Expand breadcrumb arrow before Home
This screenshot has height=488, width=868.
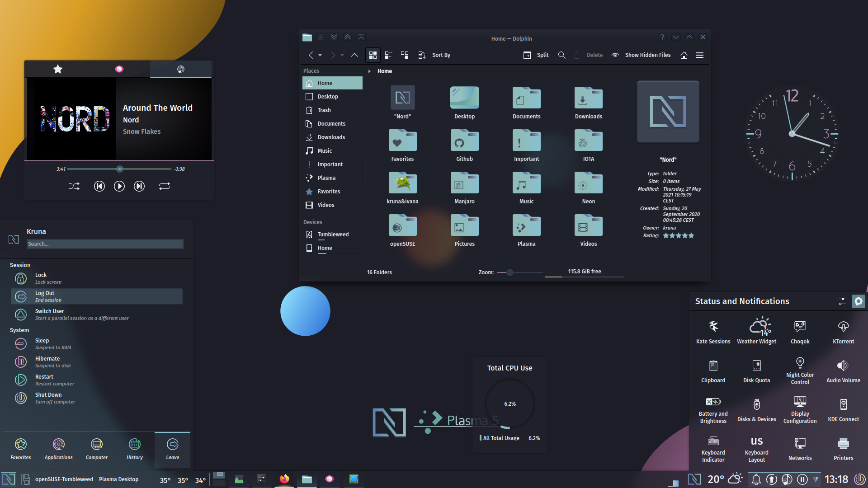[x=369, y=71]
